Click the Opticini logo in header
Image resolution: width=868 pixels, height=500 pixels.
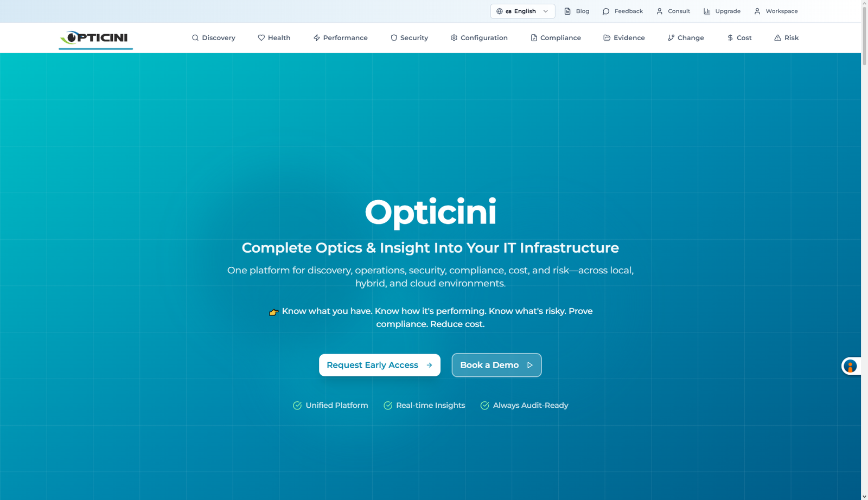click(95, 37)
